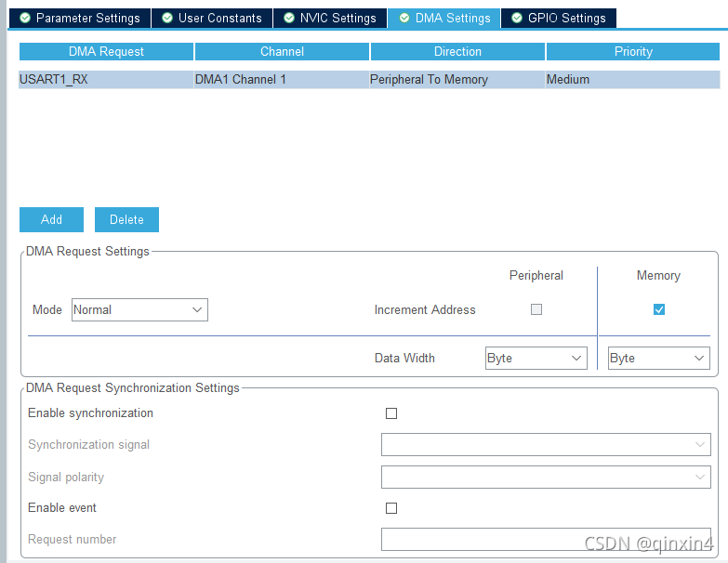Go to the GPIO Settings tab

pyautogui.click(x=559, y=18)
